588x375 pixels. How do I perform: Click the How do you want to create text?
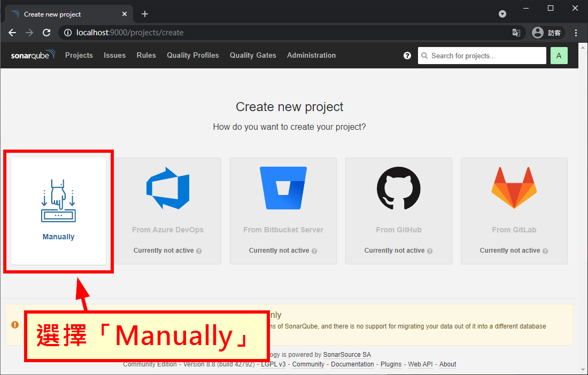click(290, 127)
